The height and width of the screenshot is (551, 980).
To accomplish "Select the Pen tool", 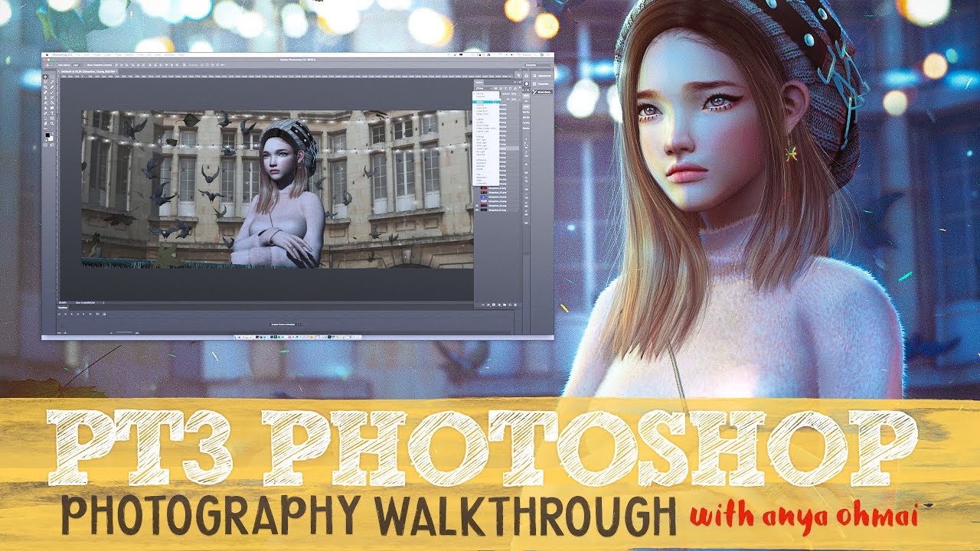I will tap(45, 113).
